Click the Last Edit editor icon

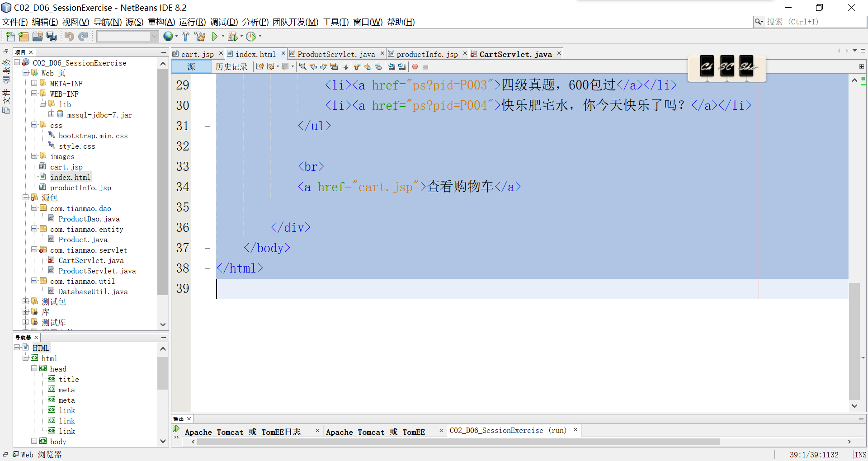tap(260, 66)
